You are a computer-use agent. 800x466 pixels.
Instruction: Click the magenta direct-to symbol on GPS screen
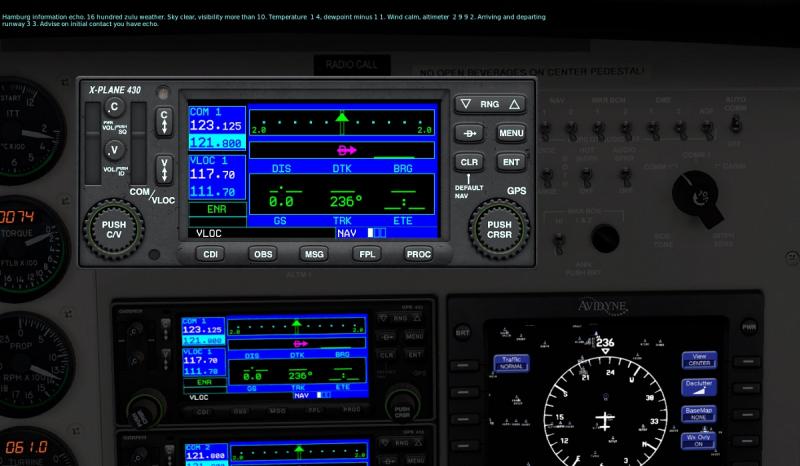coord(347,150)
